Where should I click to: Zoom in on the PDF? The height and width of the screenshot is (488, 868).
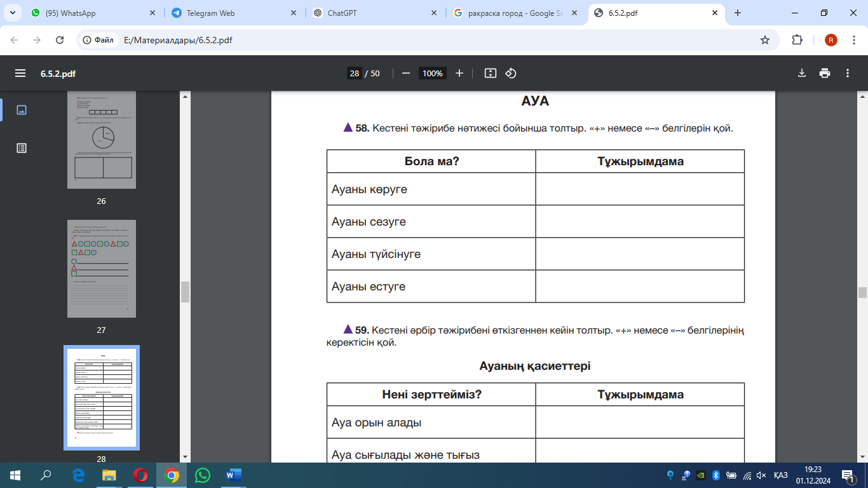click(x=459, y=73)
